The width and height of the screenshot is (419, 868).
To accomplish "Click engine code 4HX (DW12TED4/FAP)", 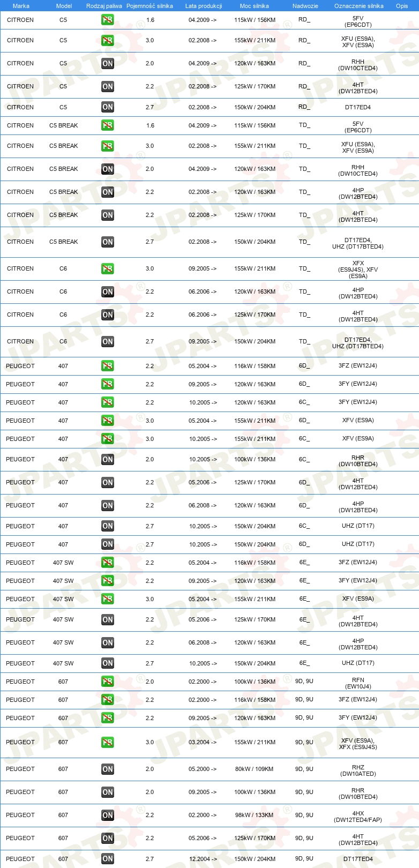I will coord(358,817).
